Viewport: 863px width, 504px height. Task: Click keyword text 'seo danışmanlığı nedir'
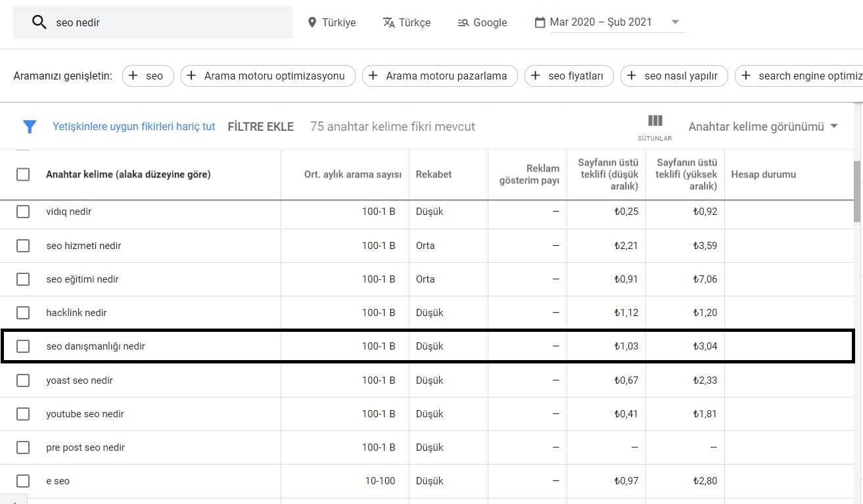[x=95, y=346]
